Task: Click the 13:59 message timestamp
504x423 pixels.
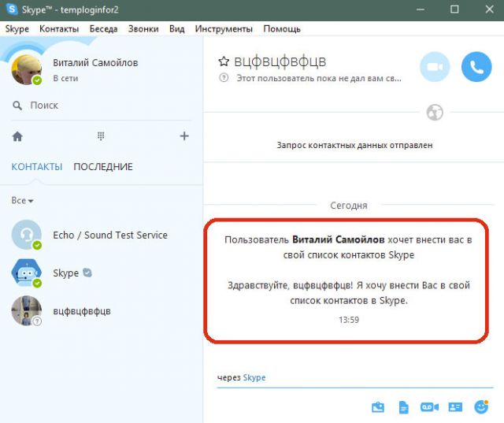Action: click(x=349, y=320)
